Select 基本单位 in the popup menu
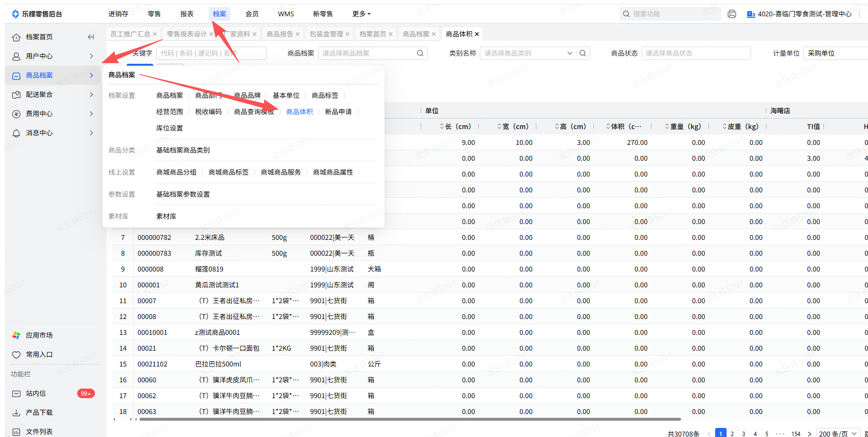The height and width of the screenshot is (437, 868). (x=286, y=95)
